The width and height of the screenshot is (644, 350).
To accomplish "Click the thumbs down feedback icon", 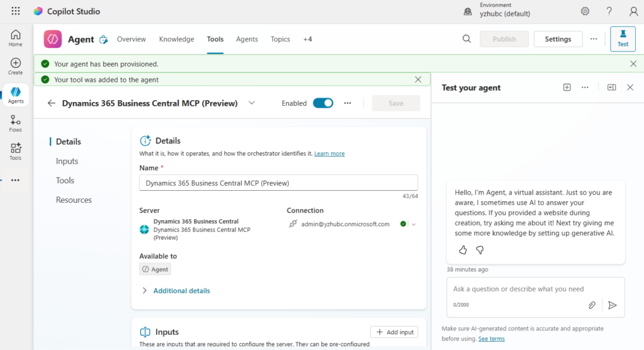I will click(480, 250).
